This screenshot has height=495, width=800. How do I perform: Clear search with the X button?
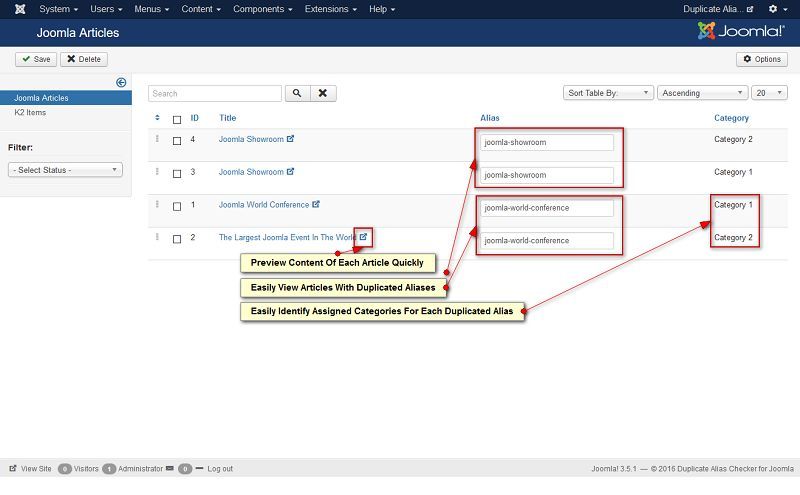323,93
